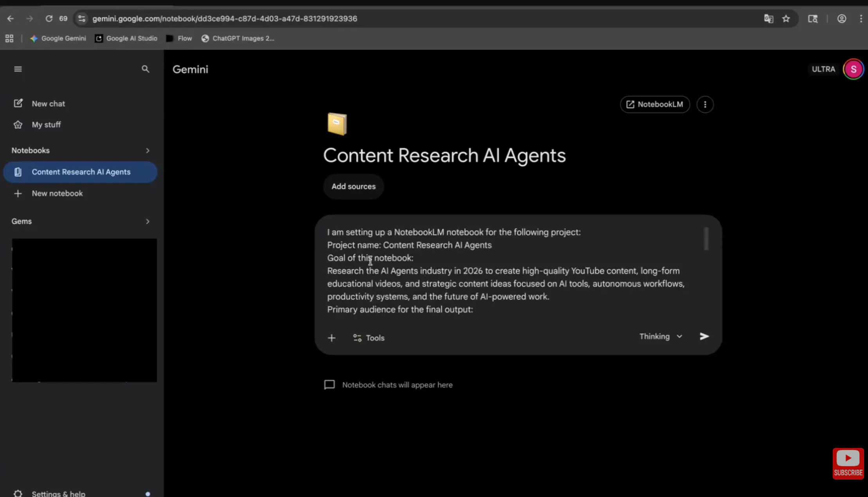Image resolution: width=868 pixels, height=497 pixels.
Task: Reload the Gemini page
Action: [49, 18]
